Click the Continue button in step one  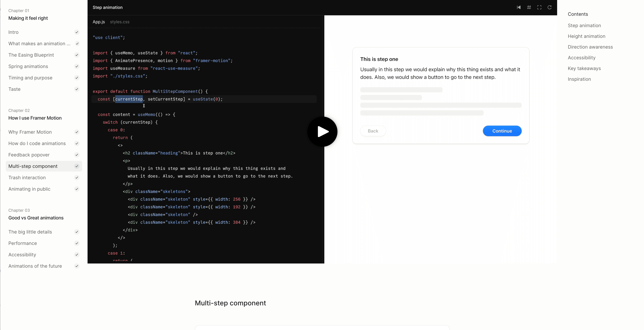click(x=502, y=131)
